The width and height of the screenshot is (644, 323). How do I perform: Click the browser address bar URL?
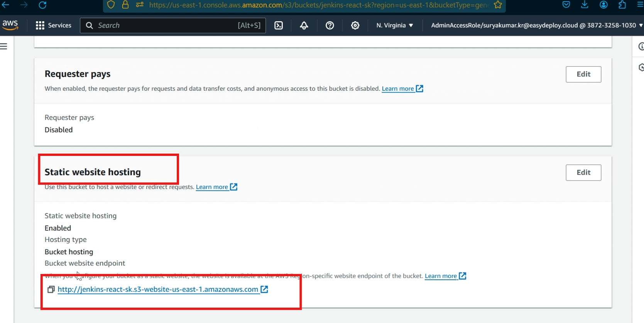319,5
